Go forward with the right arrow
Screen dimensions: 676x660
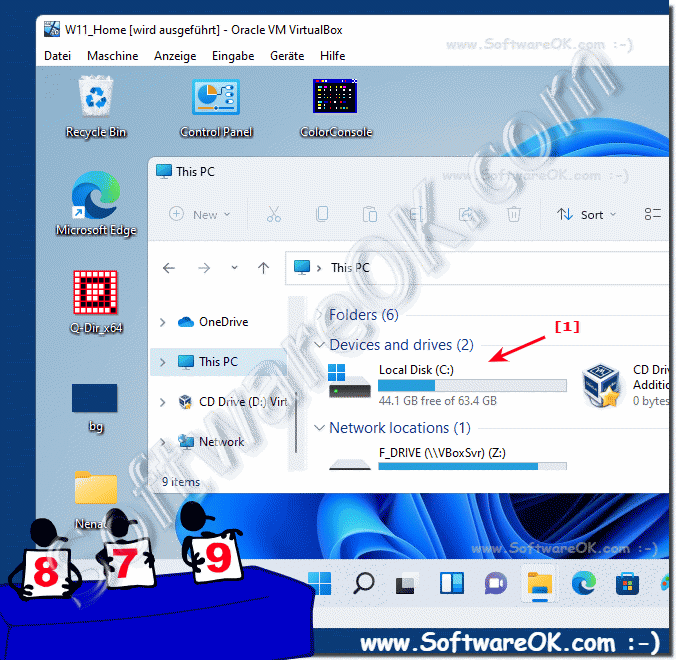tap(203, 268)
